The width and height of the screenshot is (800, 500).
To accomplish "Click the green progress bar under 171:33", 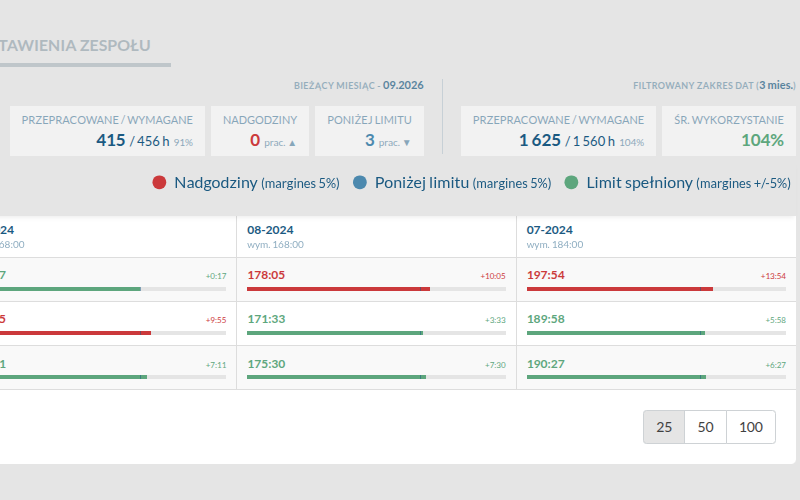I will point(335,333).
